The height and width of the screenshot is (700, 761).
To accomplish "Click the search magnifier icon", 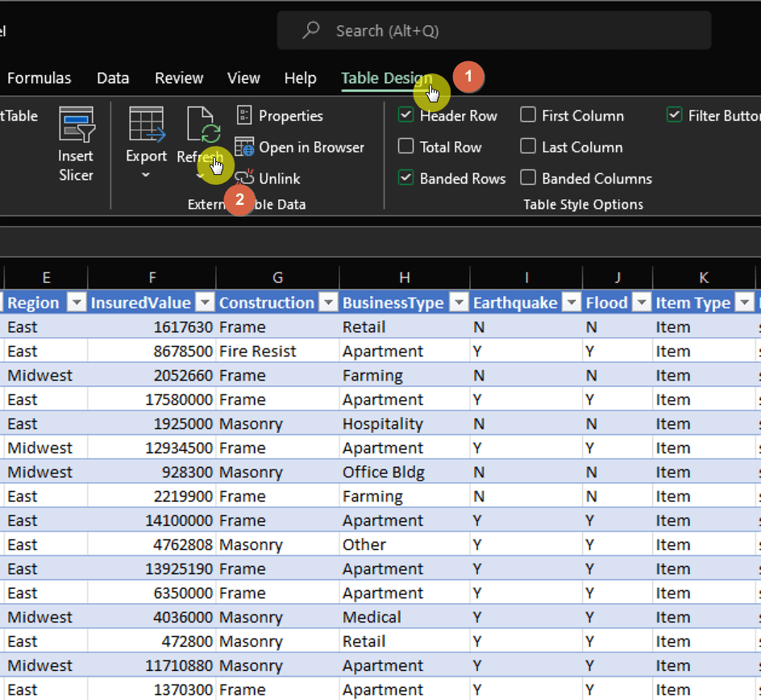I will coord(310,30).
